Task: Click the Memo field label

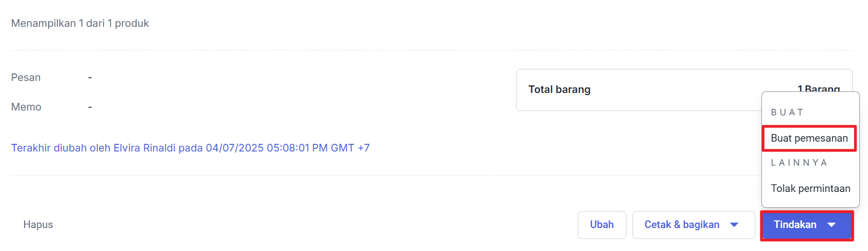Action: [x=26, y=107]
